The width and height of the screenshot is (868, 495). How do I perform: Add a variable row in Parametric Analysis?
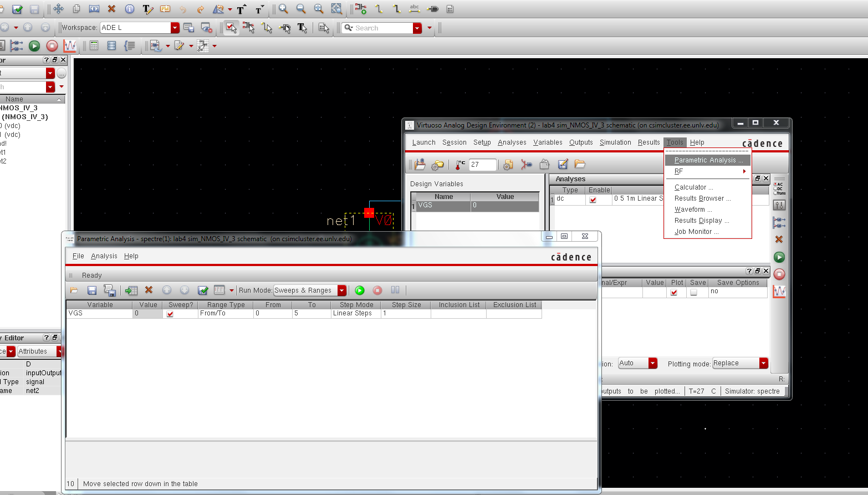click(131, 290)
